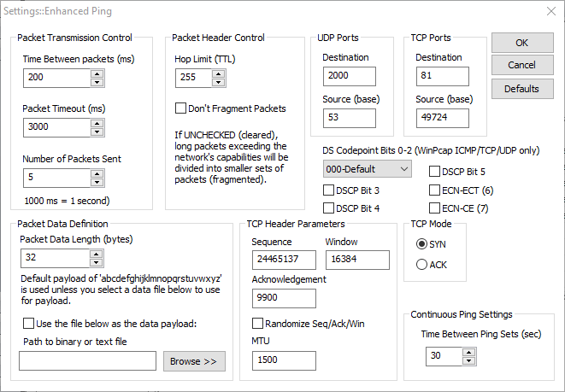565x392 pixels.
Task: Click the Packet Timeout field showing 3000
Action: (56, 128)
